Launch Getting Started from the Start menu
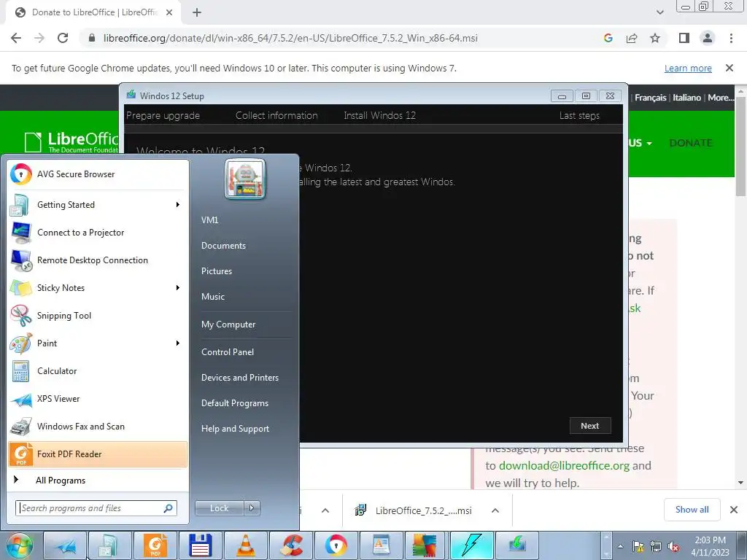The width and height of the screenshot is (747, 560). tap(98, 205)
